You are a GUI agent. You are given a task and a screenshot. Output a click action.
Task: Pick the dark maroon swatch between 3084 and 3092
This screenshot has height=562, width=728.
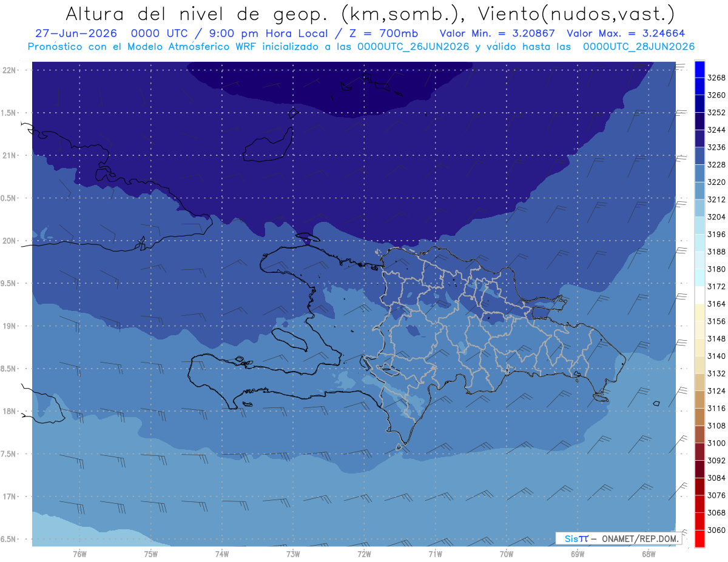(699, 469)
